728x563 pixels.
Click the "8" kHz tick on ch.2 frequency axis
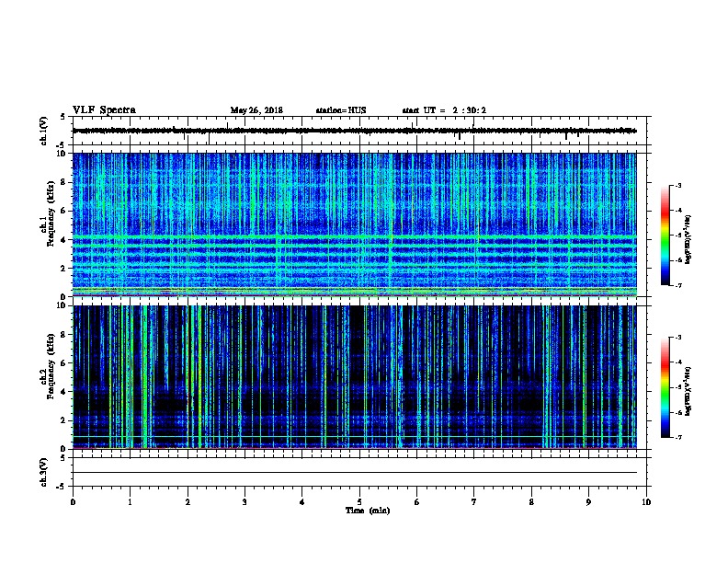[63, 335]
